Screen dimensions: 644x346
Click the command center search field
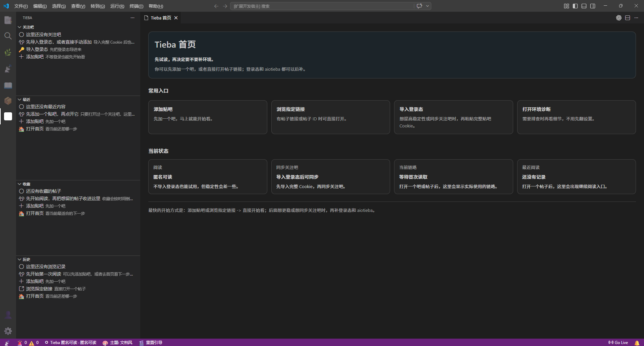click(322, 6)
